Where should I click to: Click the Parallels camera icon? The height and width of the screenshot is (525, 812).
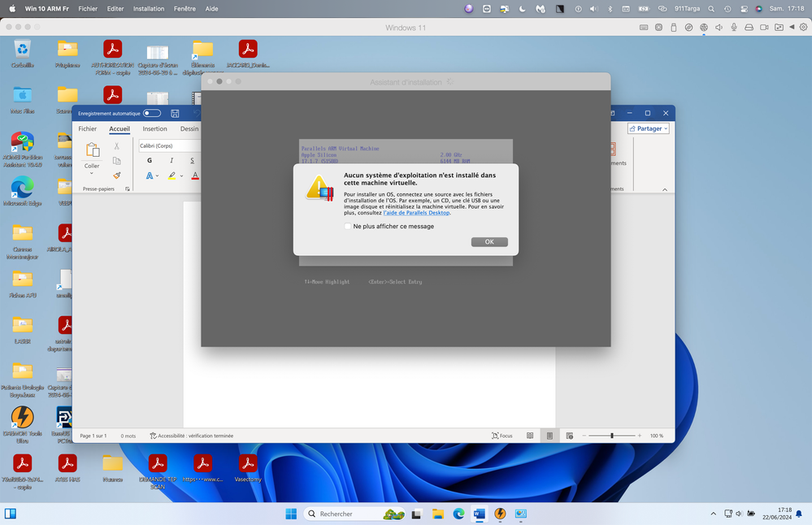(x=764, y=28)
